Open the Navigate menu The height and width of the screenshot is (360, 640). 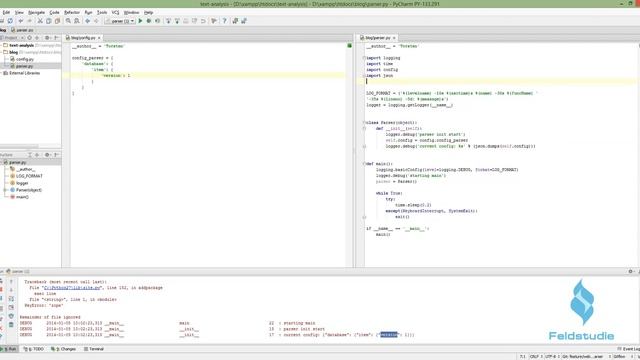pos(36,13)
